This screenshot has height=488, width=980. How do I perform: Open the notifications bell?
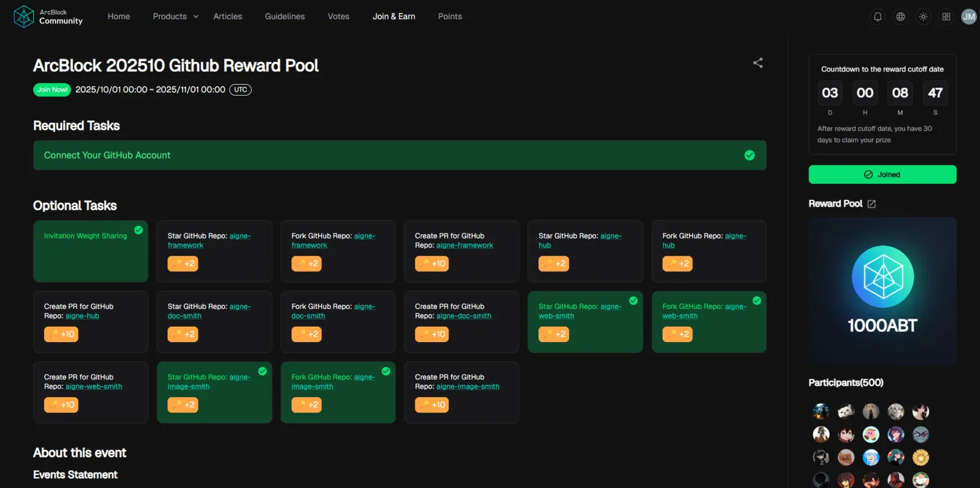tap(878, 17)
